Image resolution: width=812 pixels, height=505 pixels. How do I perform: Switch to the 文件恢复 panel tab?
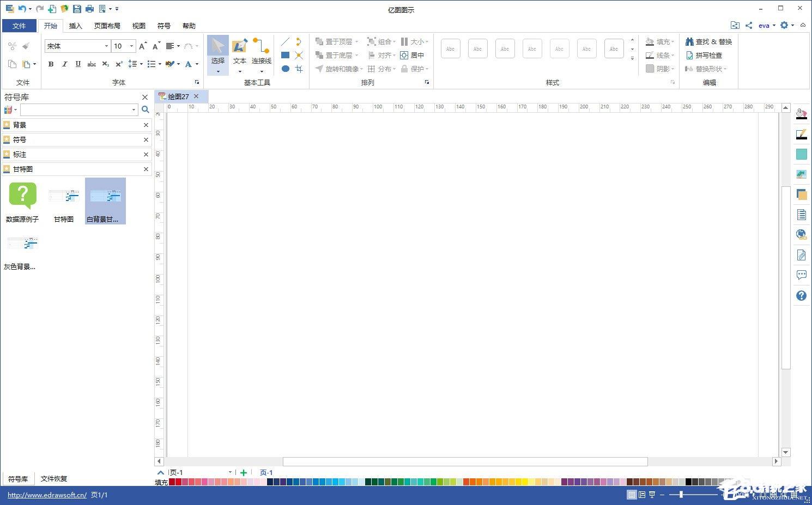(x=54, y=479)
